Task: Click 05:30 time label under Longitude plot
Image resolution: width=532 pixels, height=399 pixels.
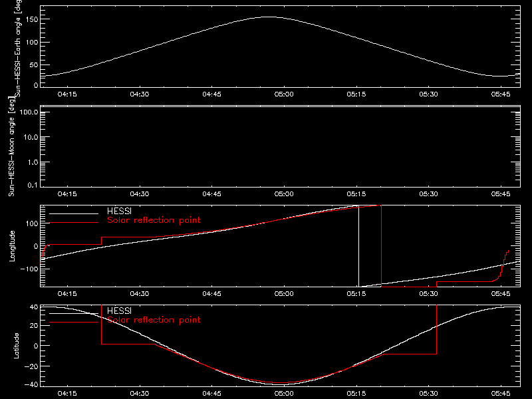Action: (x=428, y=294)
